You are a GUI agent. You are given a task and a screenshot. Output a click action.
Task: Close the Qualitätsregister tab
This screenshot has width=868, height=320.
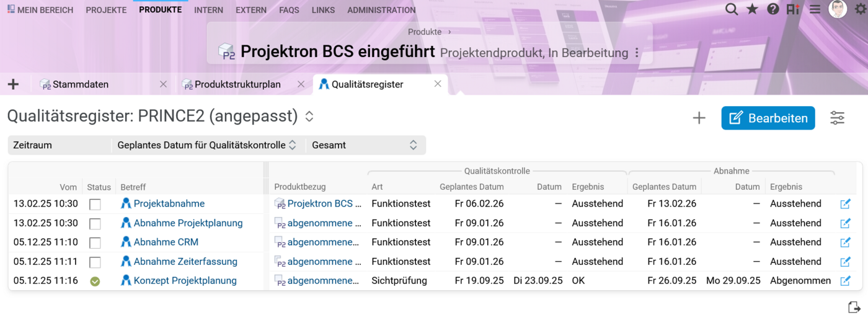[x=437, y=84]
